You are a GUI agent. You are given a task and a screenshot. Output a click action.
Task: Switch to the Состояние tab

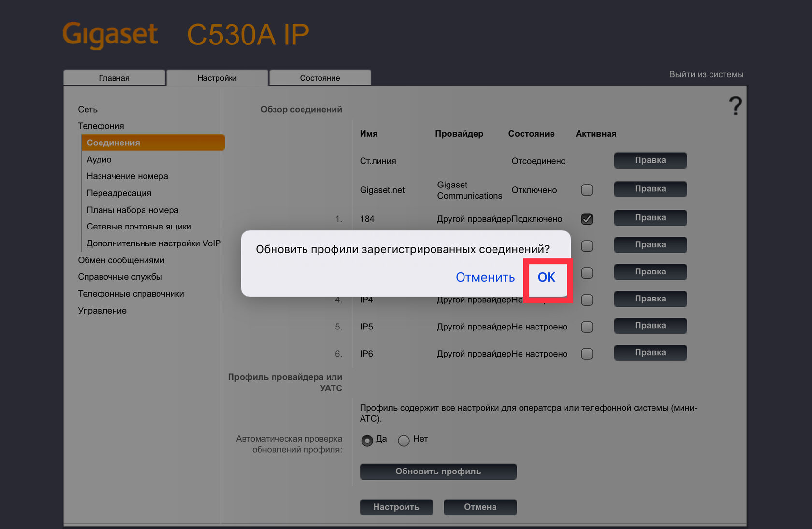[320, 78]
